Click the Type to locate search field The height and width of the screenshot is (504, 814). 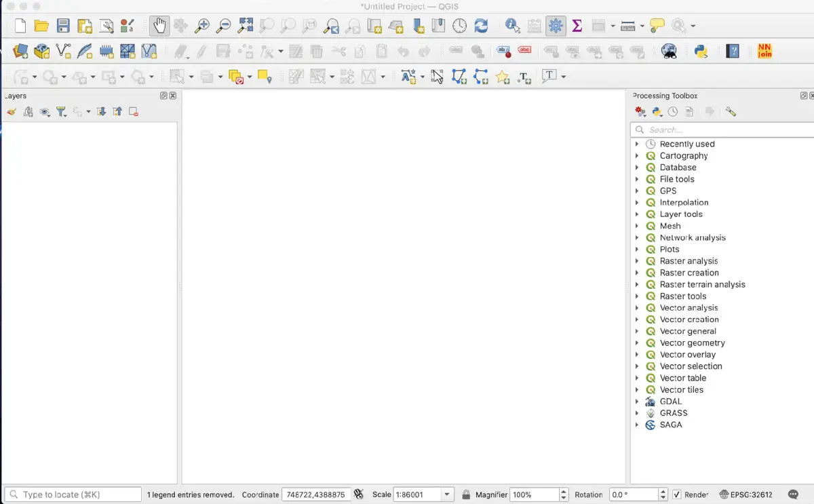click(73, 495)
